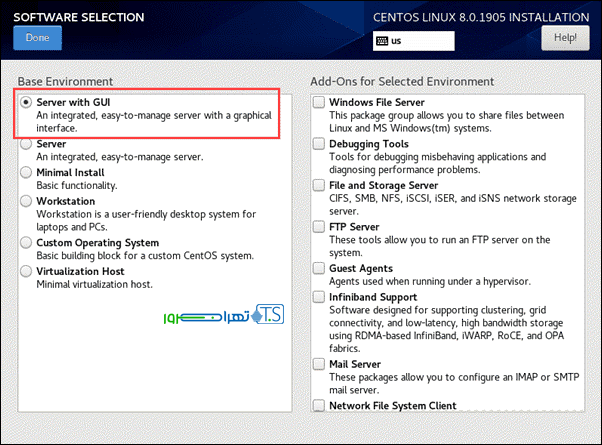Select Virtualization Host environment
602x445 pixels.
click(x=26, y=270)
